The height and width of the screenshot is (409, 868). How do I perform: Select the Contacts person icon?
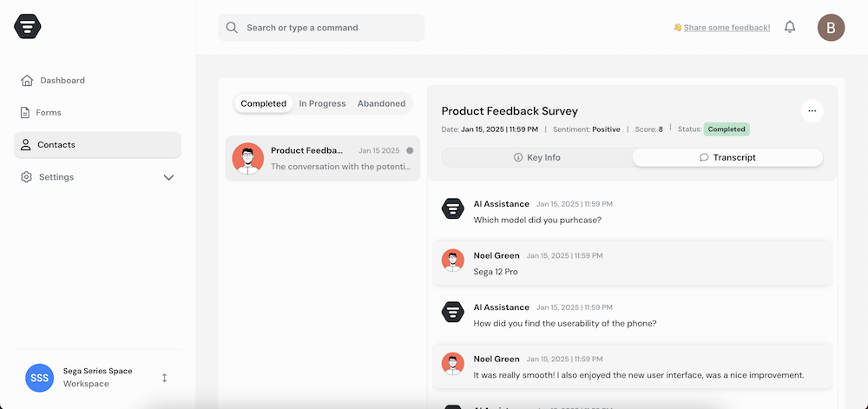click(x=26, y=145)
